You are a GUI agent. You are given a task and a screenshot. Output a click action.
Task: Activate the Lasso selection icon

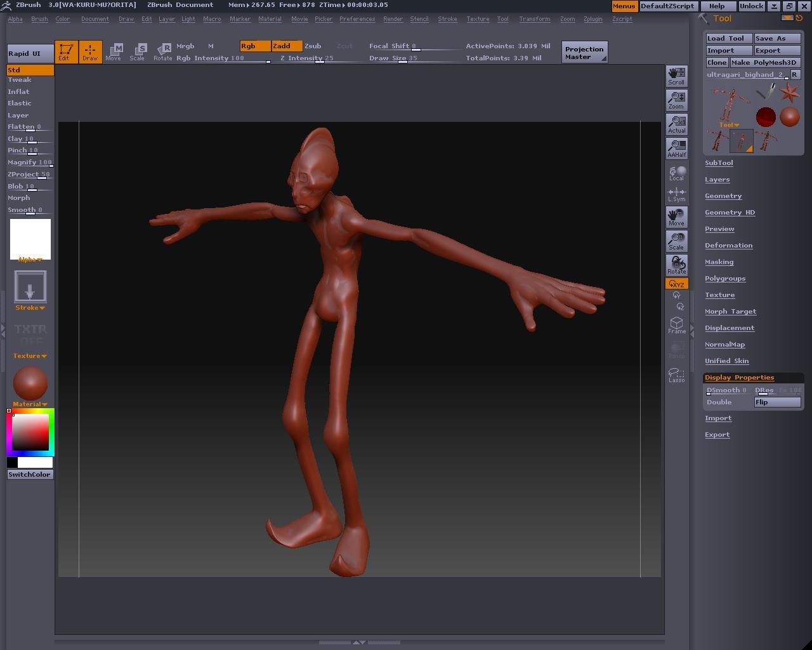point(676,375)
